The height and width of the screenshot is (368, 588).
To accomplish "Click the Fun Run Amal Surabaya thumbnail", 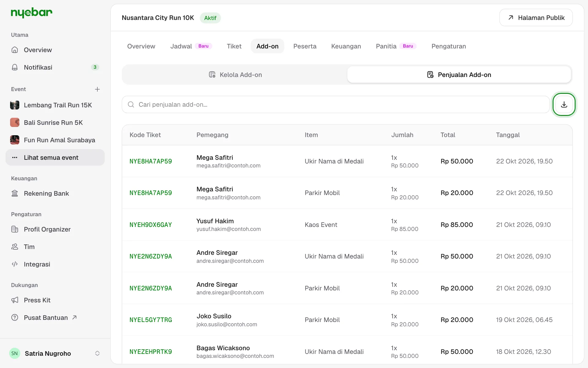I will pyautogui.click(x=15, y=140).
